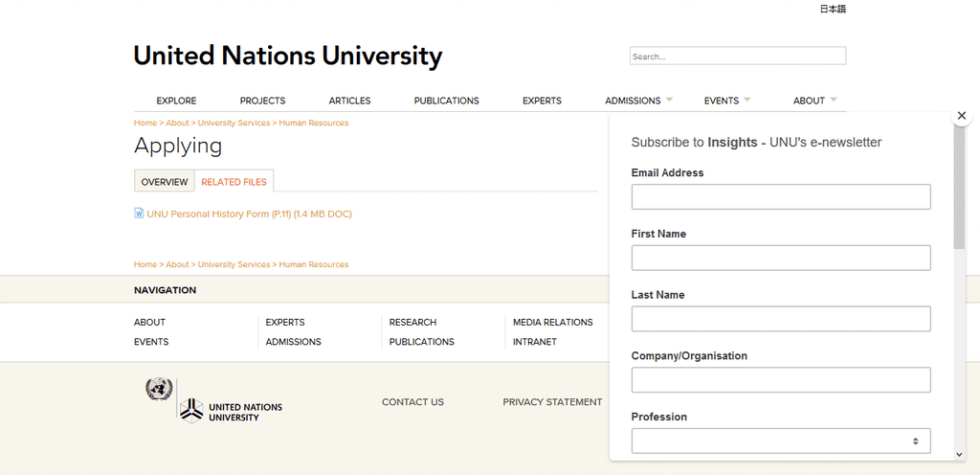The image size is (980, 475).
Task: Click the UNU footer logo
Action: click(231, 411)
